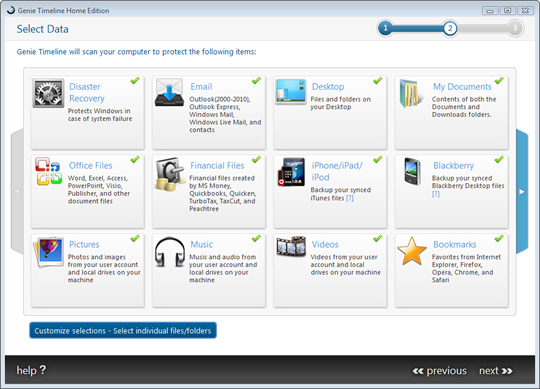Click 'Favorites from Internet Explorer' description

click(466, 268)
